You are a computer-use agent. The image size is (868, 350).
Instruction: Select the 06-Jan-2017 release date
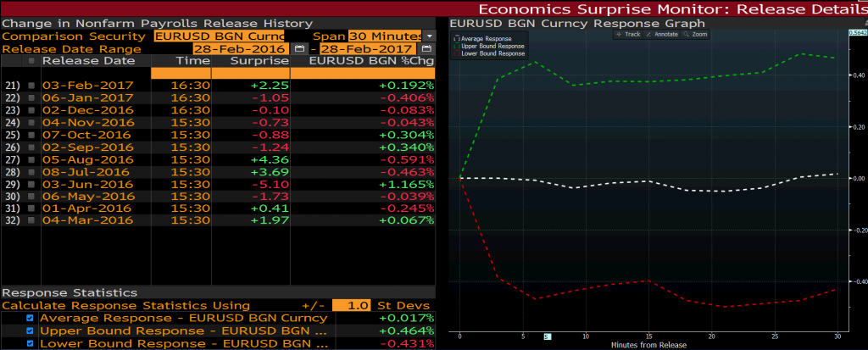coord(88,97)
